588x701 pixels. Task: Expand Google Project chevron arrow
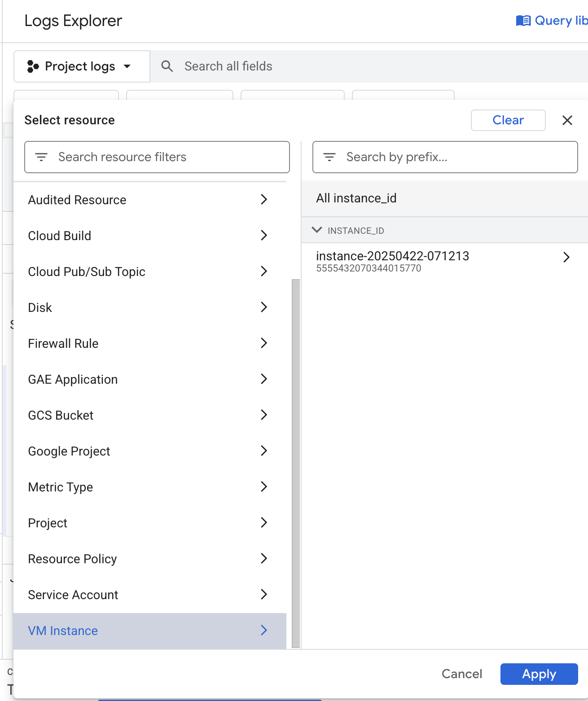click(x=264, y=451)
